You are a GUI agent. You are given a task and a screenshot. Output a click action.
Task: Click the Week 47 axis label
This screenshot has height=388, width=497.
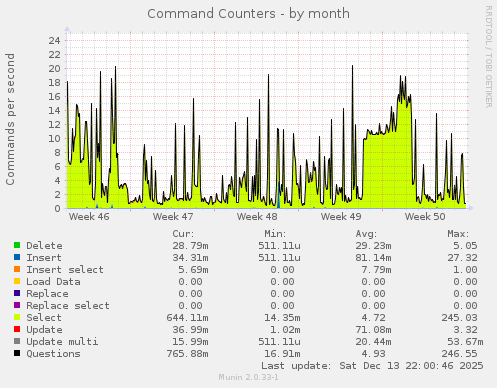pyautogui.click(x=173, y=217)
